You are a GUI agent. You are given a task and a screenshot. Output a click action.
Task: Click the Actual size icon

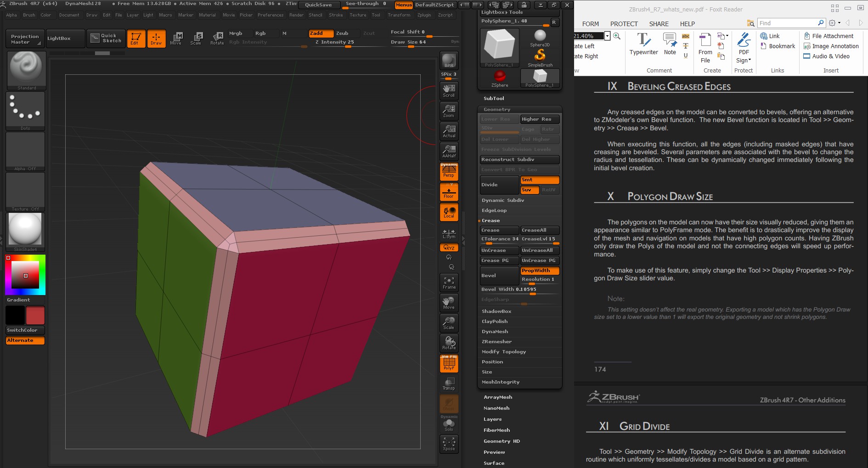coord(449,131)
